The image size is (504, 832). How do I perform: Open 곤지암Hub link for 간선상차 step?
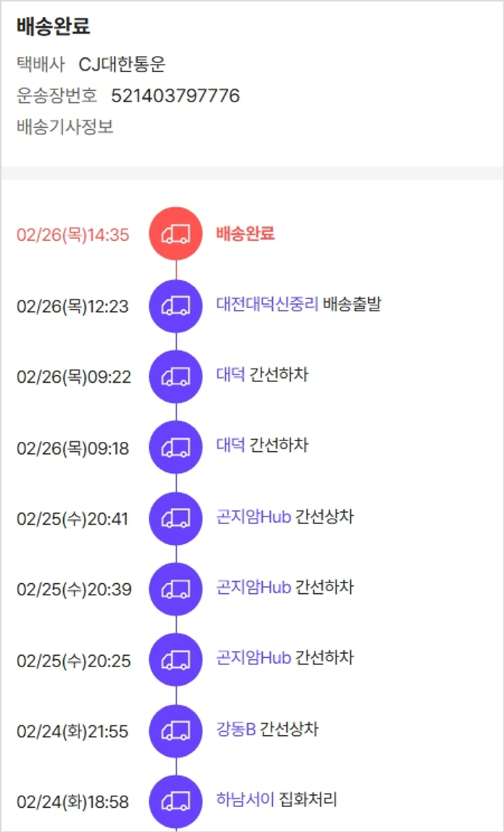pos(253,517)
